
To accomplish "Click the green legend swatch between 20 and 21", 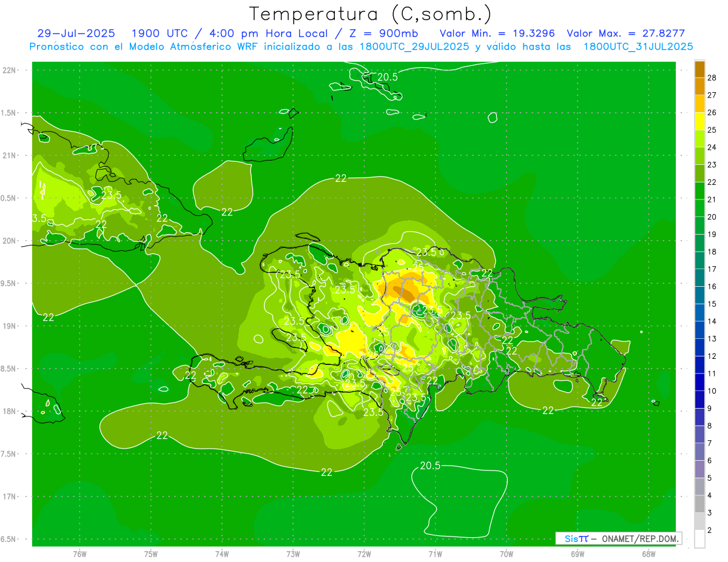I will (x=699, y=209).
